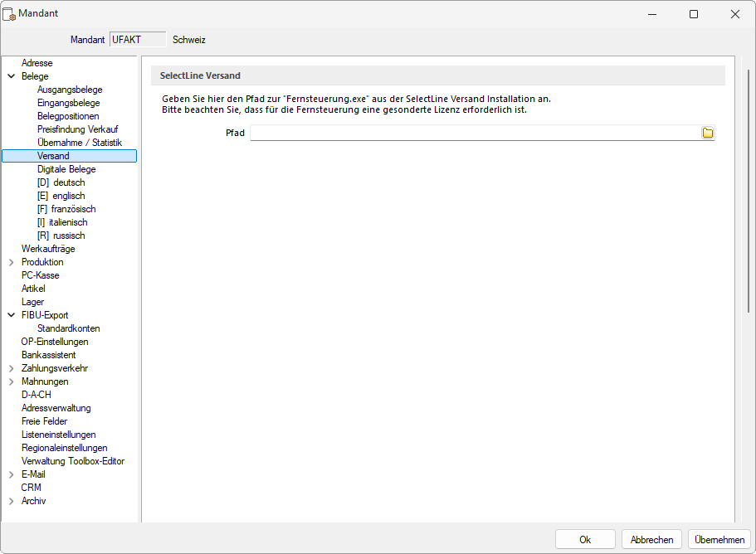Browse for Fernsteuerung.exe with folder icon
The height and width of the screenshot is (554, 756).
coord(707,133)
